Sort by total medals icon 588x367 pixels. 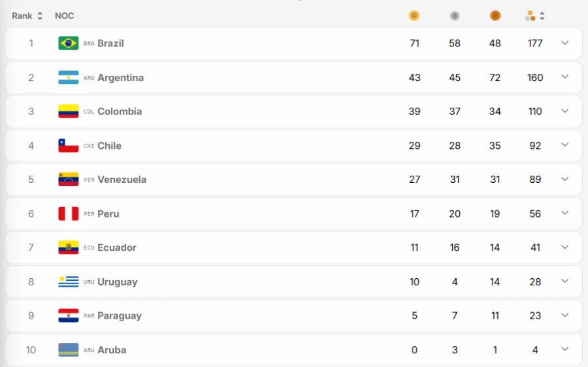[x=534, y=16]
